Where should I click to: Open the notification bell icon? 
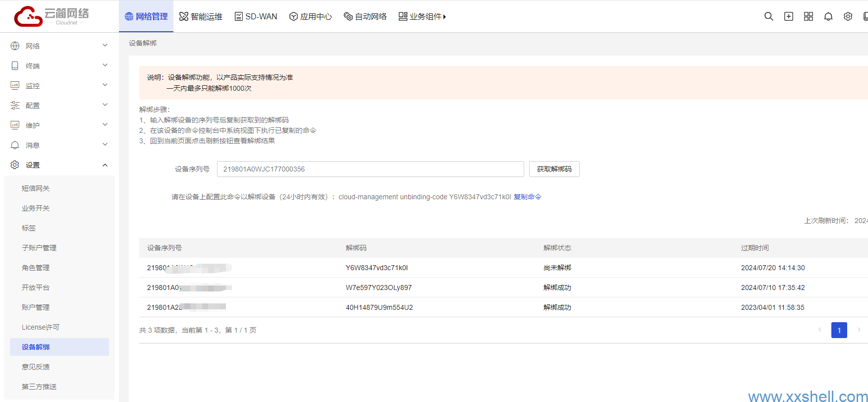point(828,16)
